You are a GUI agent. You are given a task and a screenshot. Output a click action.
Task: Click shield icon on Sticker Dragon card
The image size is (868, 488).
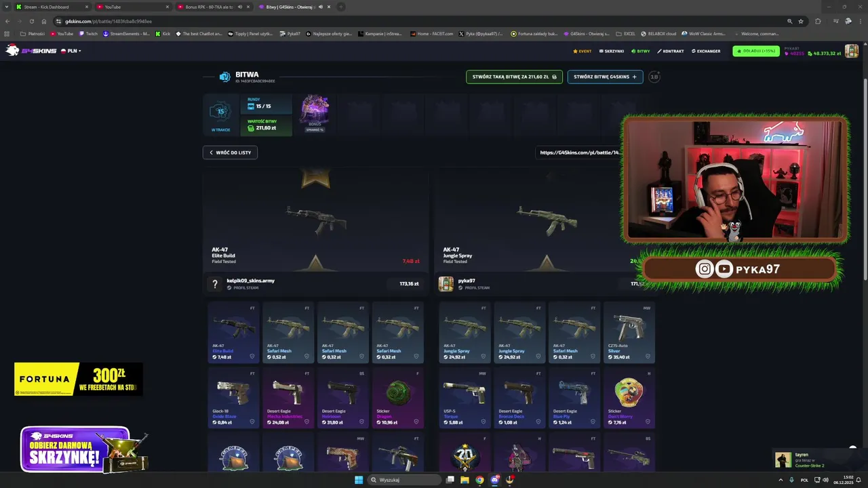tap(416, 422)
